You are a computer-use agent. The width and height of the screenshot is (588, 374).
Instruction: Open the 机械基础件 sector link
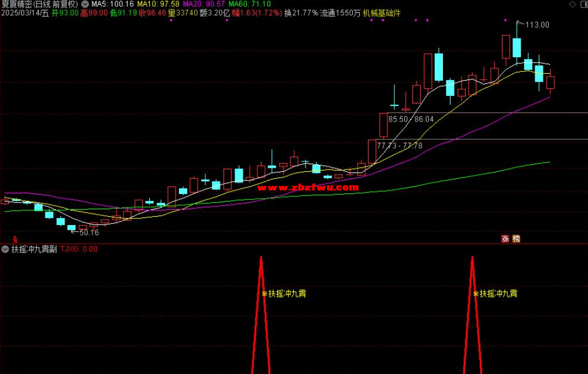pyautogui.click(x=381, y=13)
